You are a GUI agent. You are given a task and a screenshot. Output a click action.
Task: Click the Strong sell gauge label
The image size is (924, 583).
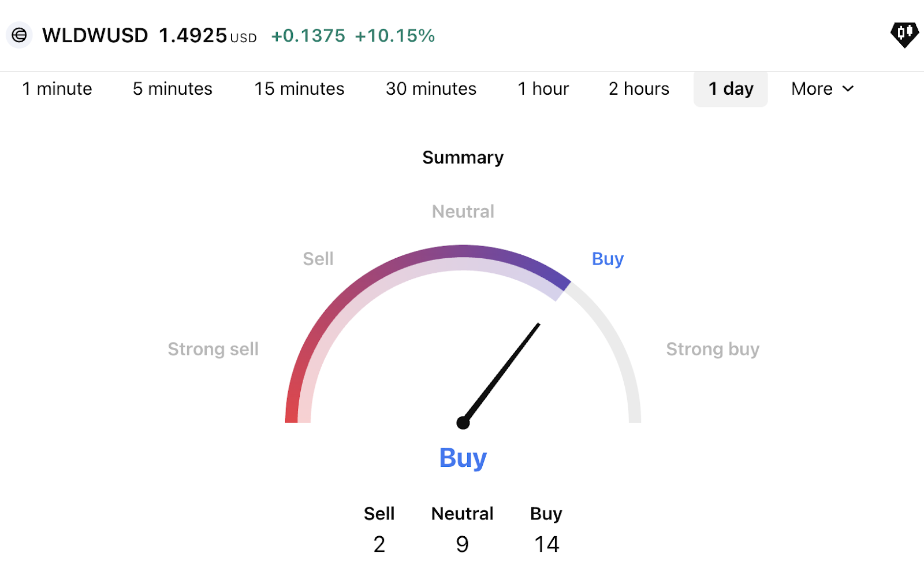213,349
